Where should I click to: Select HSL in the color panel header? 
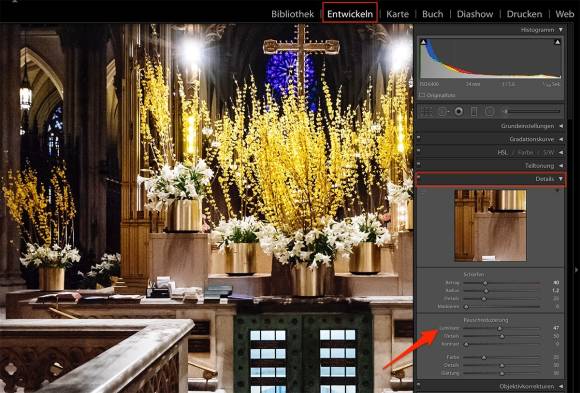[502, 152]
